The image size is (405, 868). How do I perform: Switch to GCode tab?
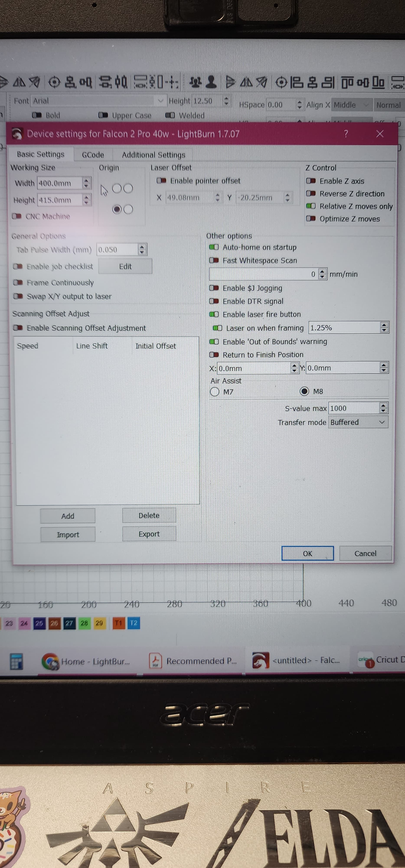tap(93, 155)
